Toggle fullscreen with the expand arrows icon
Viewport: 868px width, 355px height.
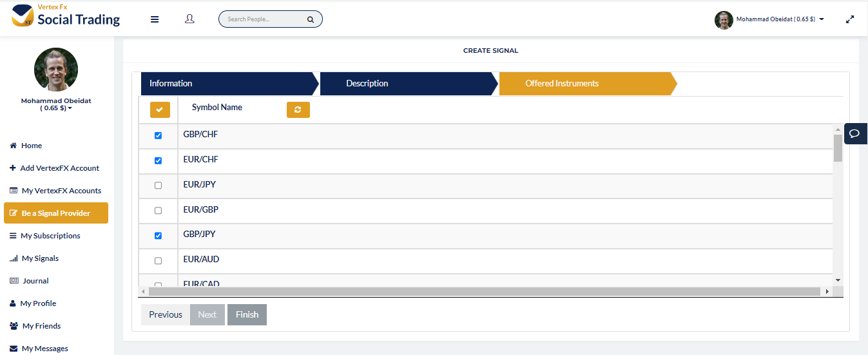[x=850, y=19]
